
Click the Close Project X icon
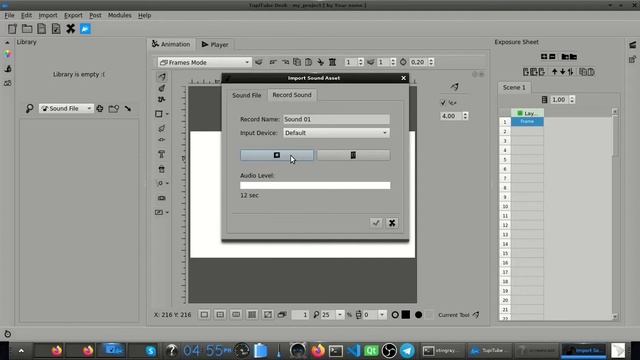[x=71, y=29]
